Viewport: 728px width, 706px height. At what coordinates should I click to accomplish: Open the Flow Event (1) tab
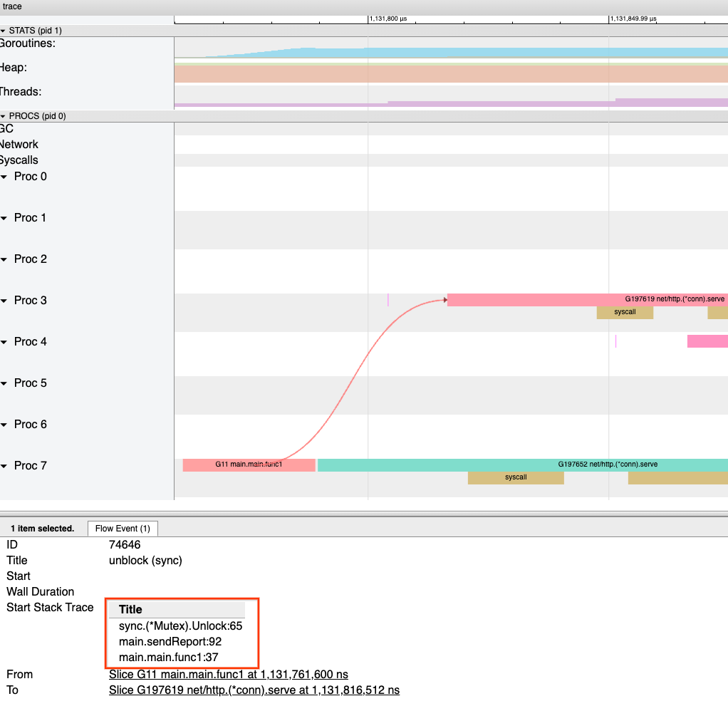[x=123, y=529]
